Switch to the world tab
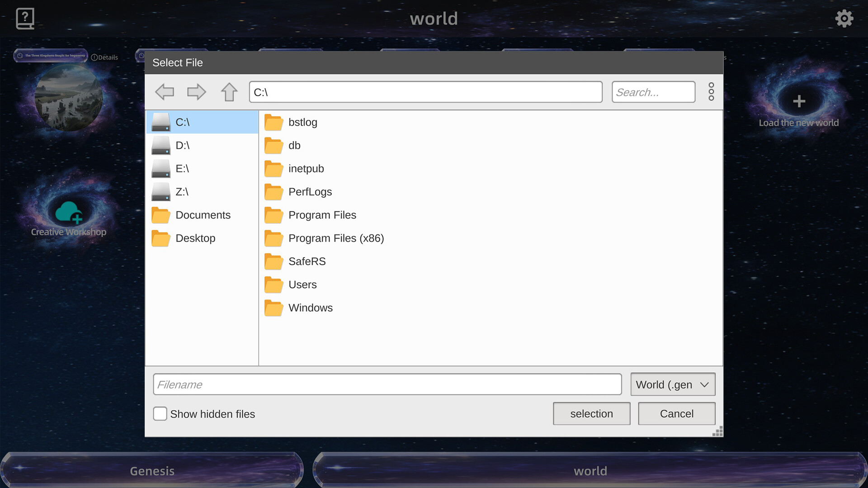Screen dimensions: 868x488 590,470
